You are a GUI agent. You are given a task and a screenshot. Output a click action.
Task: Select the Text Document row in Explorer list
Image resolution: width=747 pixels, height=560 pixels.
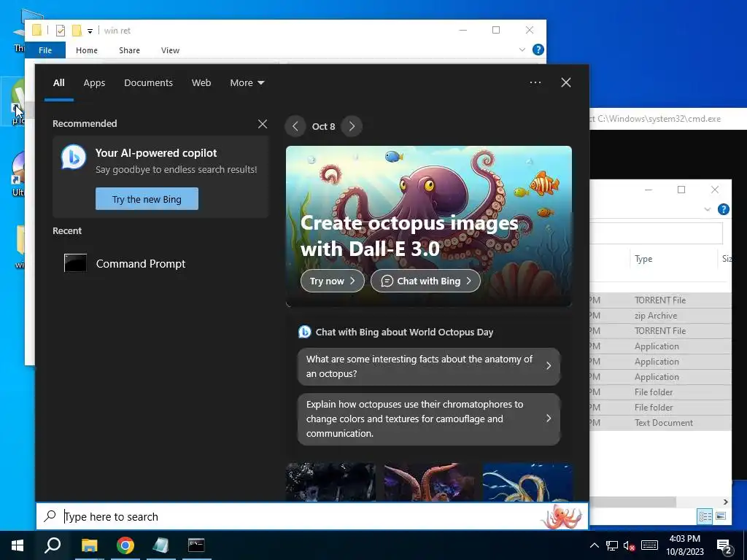[x=659, y=423]
